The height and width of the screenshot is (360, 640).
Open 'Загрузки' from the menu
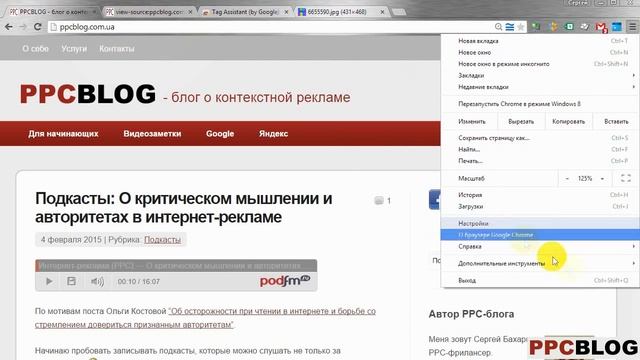point(540,206)
